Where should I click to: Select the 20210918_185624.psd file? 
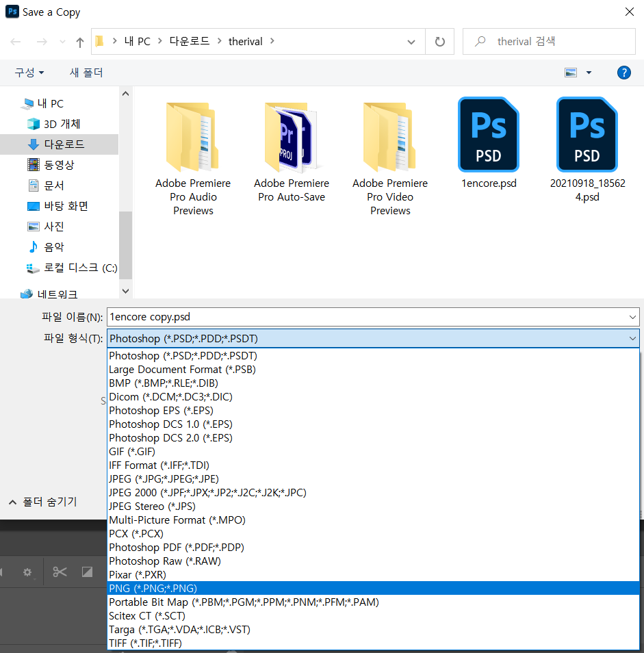pyautogui.click(x=587, y=150)
